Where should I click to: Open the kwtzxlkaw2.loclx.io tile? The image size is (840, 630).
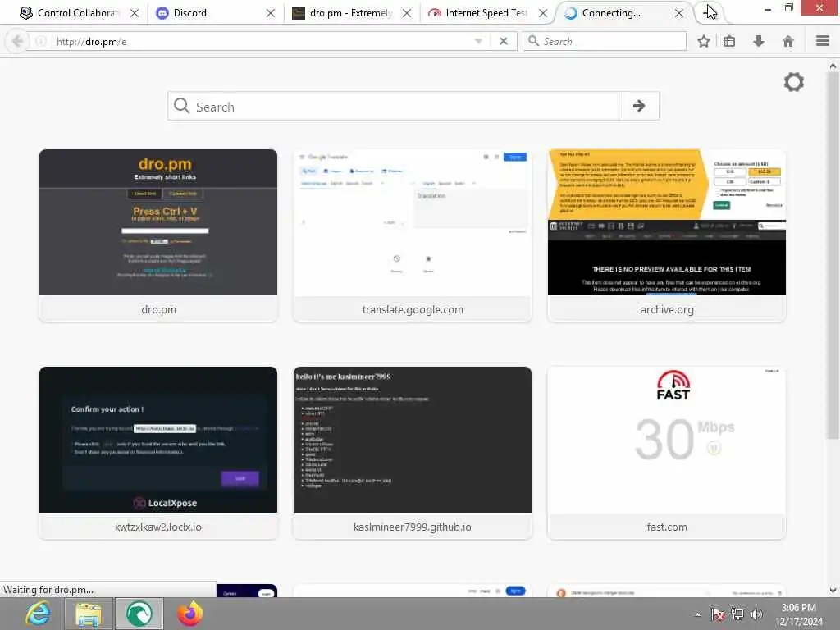(x=158, y=453)
